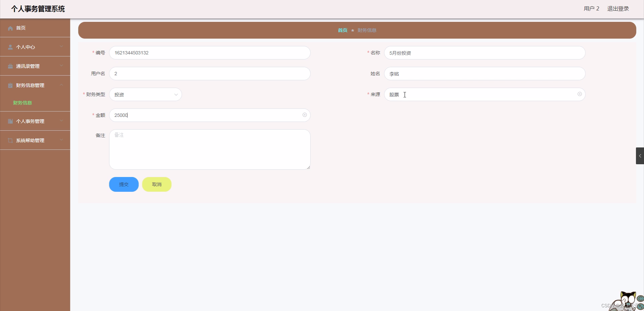Image resolution: width=644 pixels, height=311 pixels.
Task: Click the yellow 取消 cancel button
Action: point(156,184)
